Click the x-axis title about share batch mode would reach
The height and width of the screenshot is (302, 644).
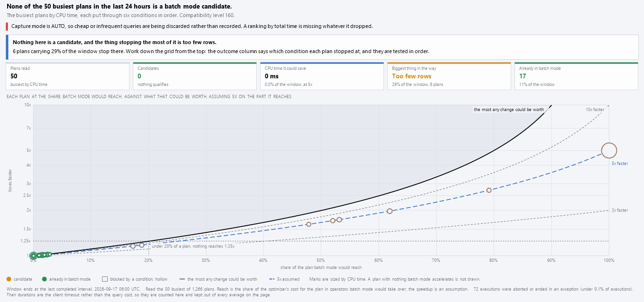pyautogui.click(x=321, y=268)
